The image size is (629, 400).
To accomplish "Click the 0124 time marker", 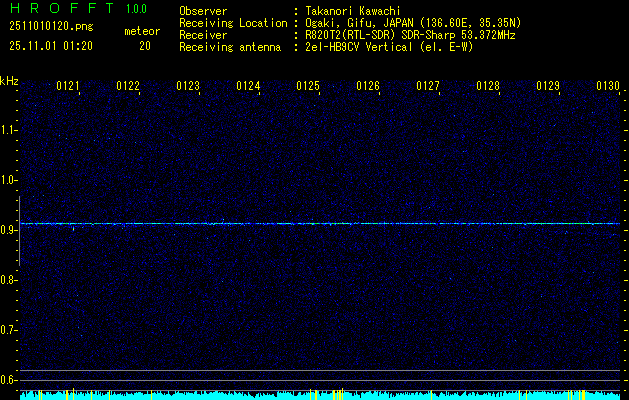I will (248, 86).
